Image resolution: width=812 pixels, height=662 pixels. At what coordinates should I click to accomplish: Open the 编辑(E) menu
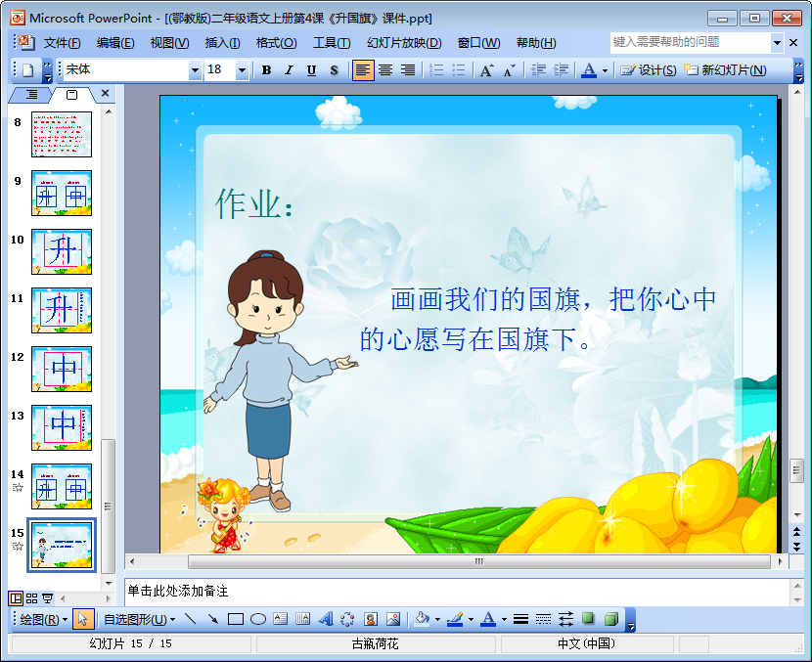point(115,43)
